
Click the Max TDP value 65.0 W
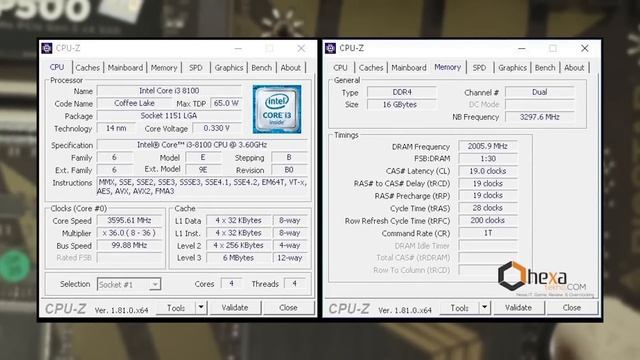tap(226, 103)
